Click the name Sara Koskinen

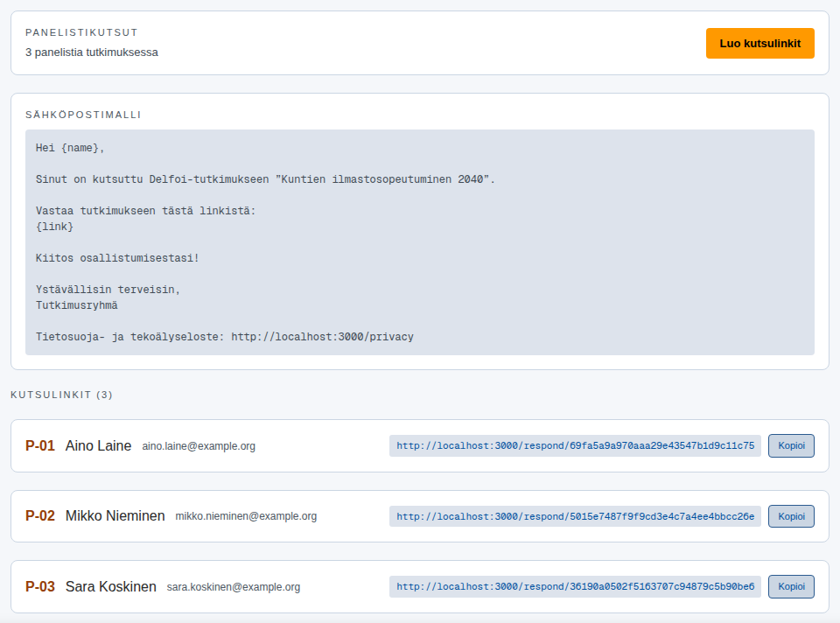(111, 586)
